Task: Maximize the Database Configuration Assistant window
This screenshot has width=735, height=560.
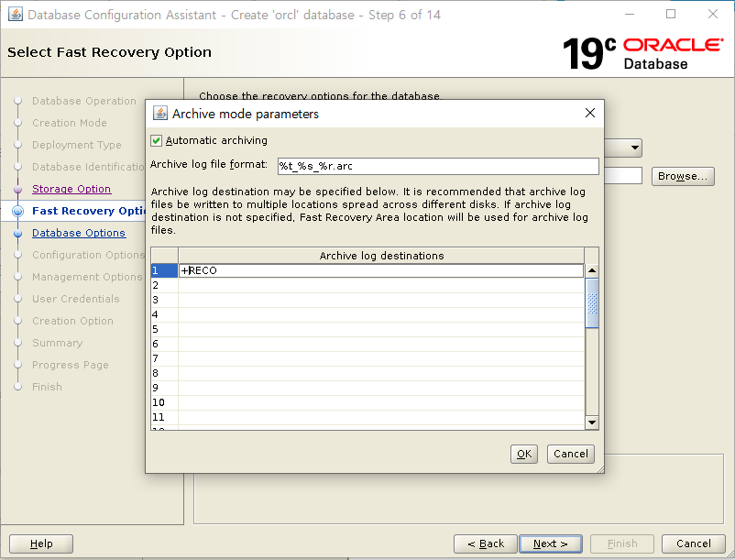Action: [x=671, y=14]
